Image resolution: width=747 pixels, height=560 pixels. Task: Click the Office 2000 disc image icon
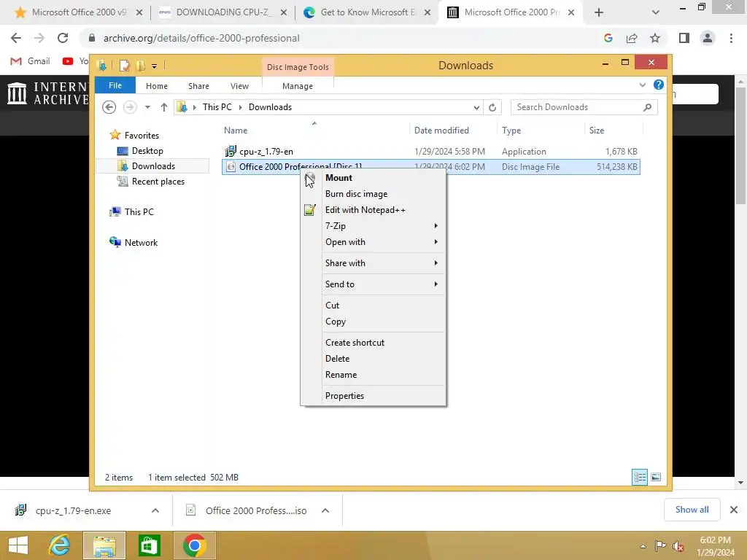231,167
